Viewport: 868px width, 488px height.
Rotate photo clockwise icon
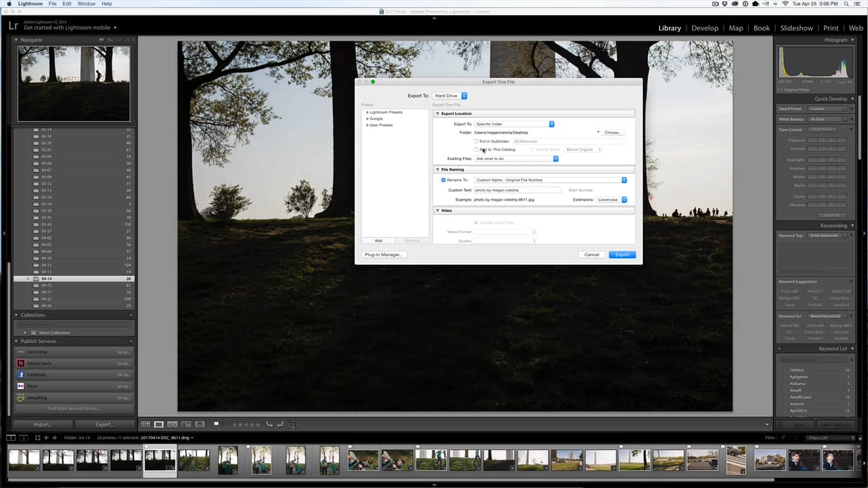click(x=281, y=424)
